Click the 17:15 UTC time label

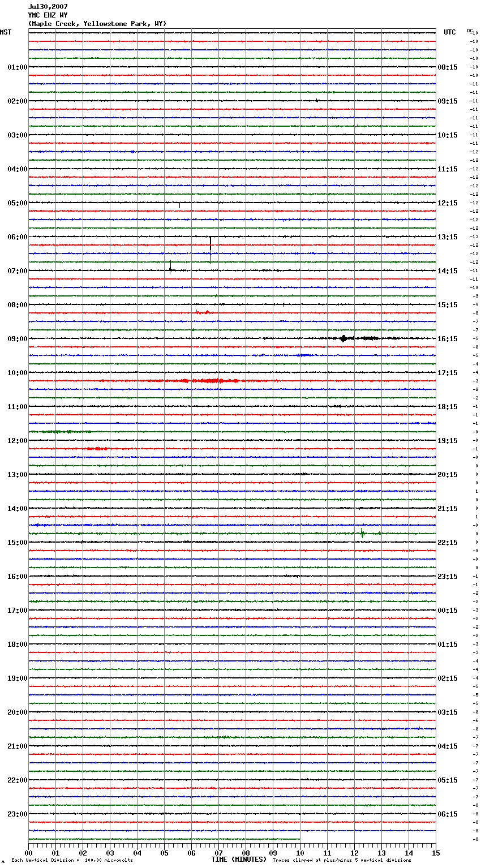(x=448, y=373)
